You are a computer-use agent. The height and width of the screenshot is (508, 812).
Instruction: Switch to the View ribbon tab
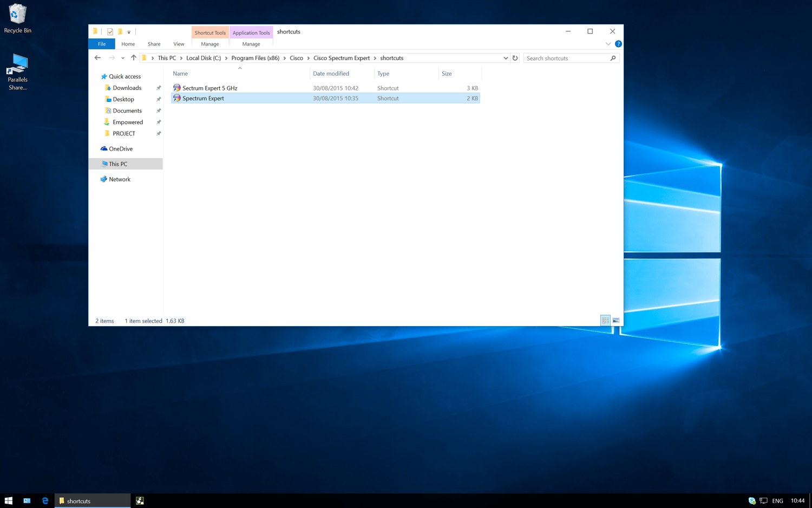pyautogui.click(x=179, y=44)
